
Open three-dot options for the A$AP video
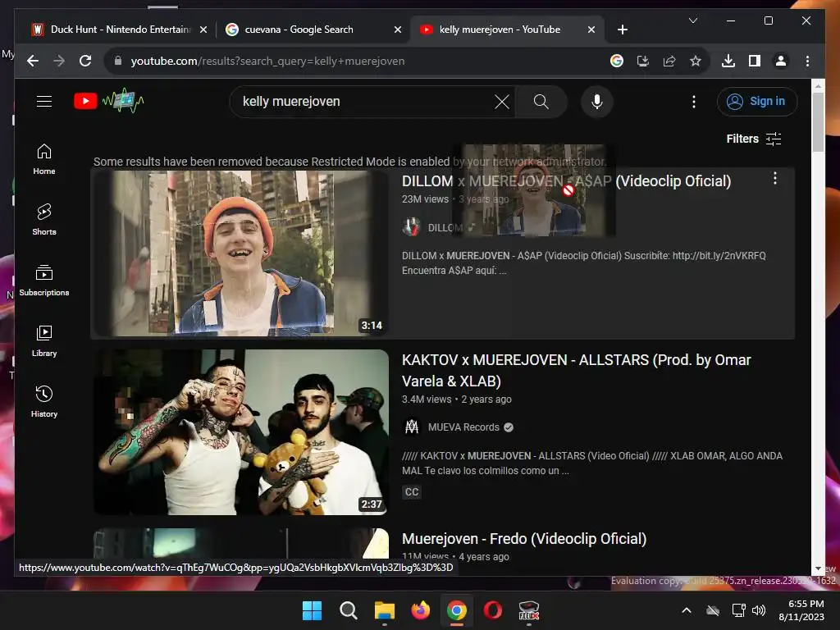click(774, 178)
